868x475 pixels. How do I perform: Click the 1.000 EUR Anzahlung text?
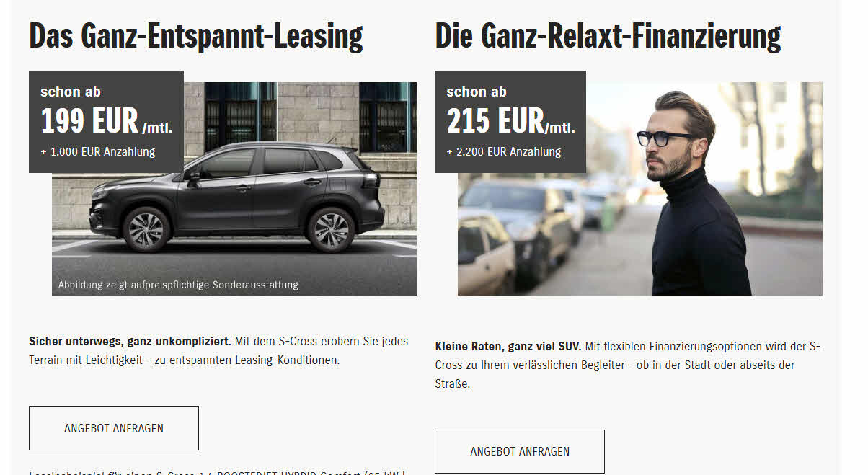pos(98,151)
